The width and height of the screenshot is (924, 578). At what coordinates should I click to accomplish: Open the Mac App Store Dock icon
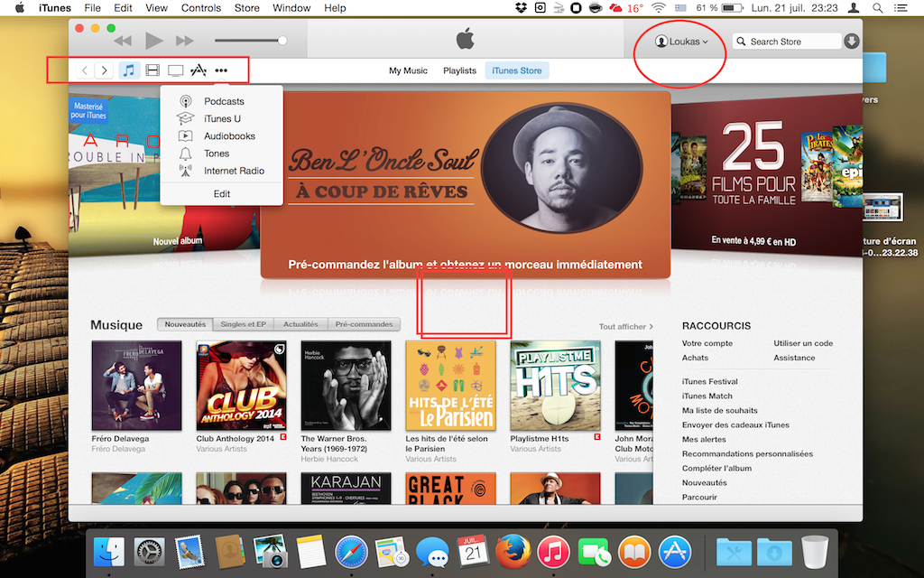point(675,553)
